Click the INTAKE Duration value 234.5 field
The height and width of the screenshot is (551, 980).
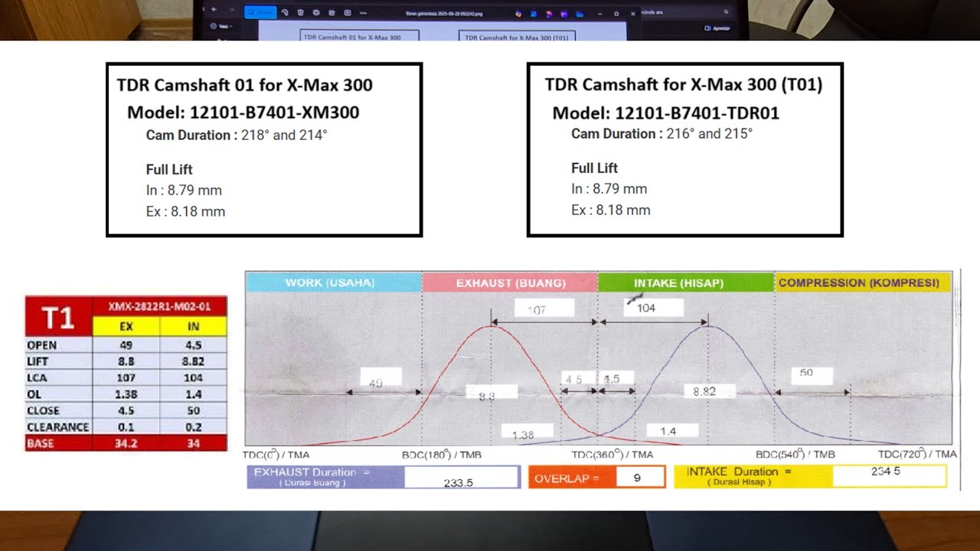coord(890,476)
